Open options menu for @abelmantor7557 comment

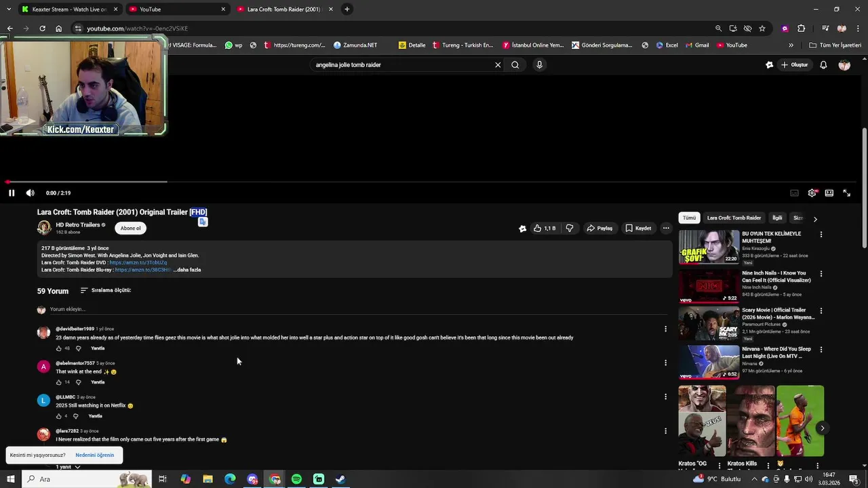point(665,363)
